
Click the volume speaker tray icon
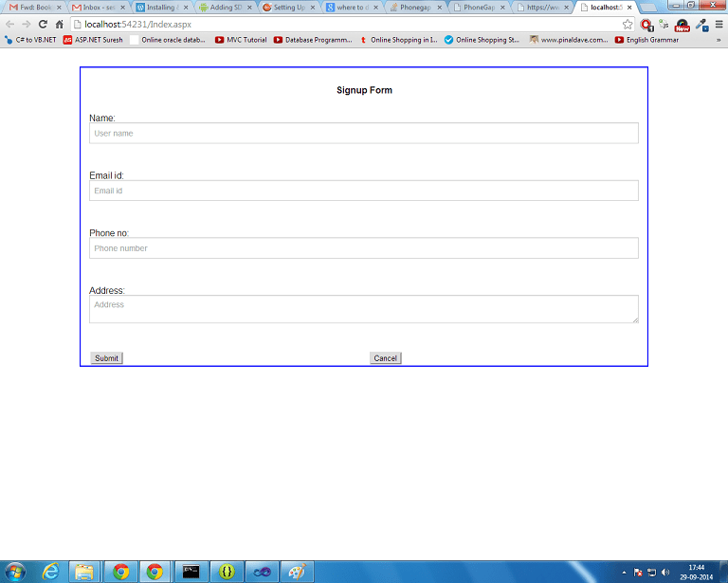pos(665,573)
